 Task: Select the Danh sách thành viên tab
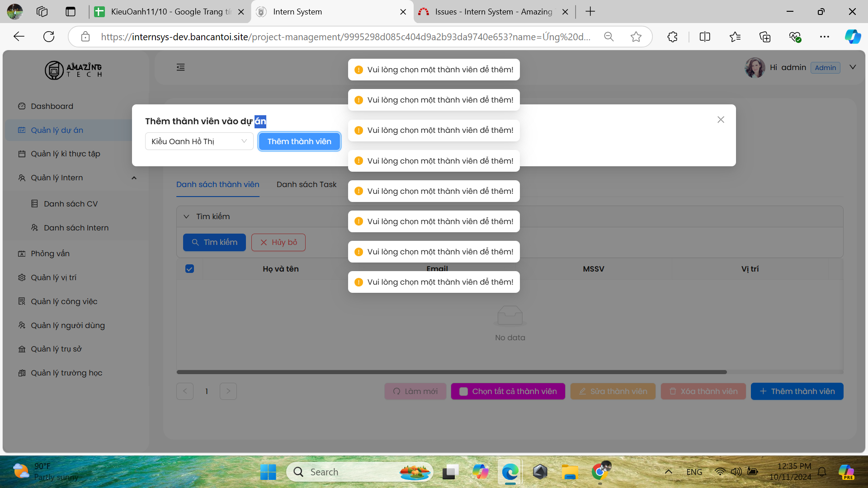[x=217, y=184]
